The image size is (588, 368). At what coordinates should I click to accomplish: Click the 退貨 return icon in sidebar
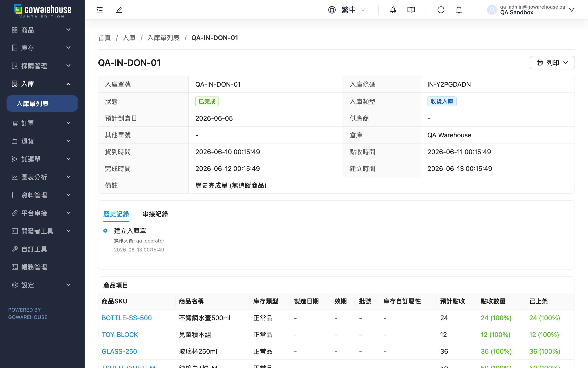tap(14, 141)
